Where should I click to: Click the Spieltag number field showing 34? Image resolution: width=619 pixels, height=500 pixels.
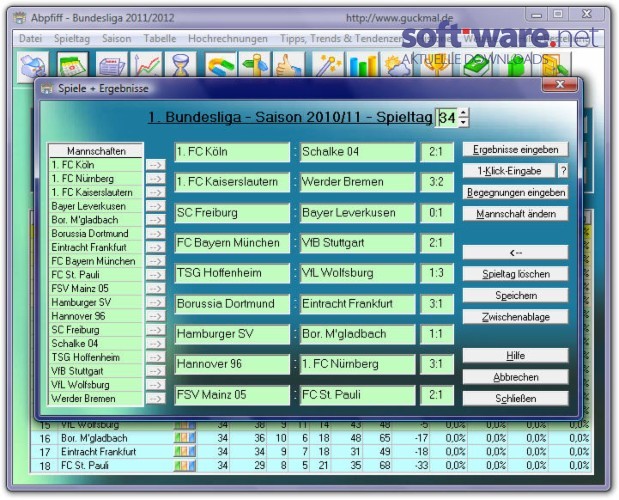click(x=447, y=118)
